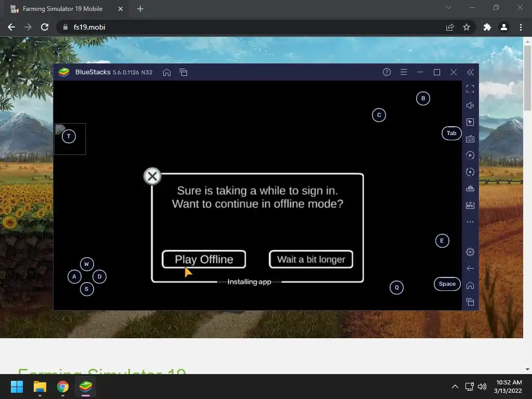Open BlueStacks from the taskbar

[x=86, y=387]
